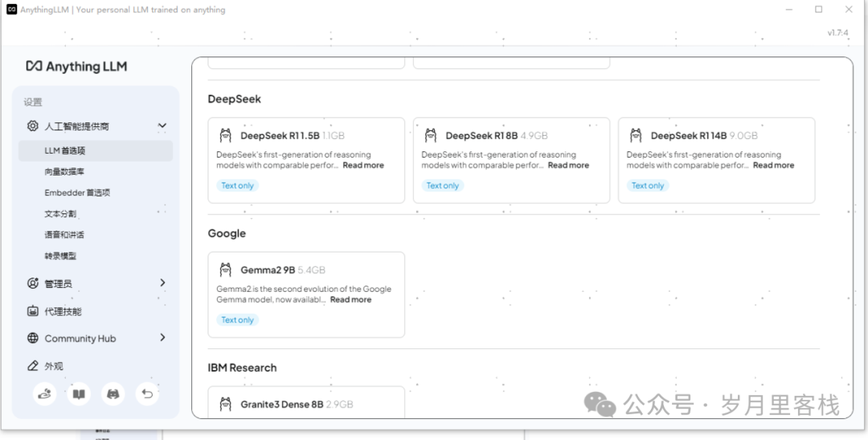Click the 管理员 user icon
This screenshot has width=868, height=440.
33,283
